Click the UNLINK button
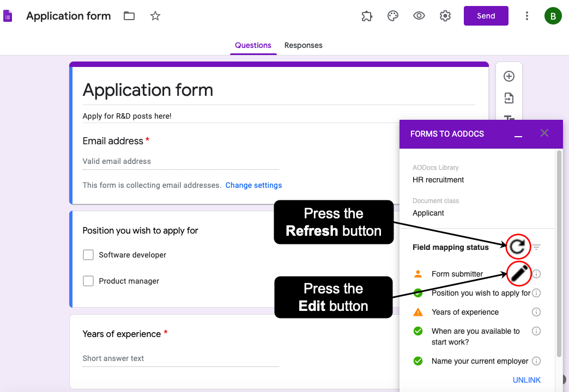 pyautogui.click(x=526, y=380)
